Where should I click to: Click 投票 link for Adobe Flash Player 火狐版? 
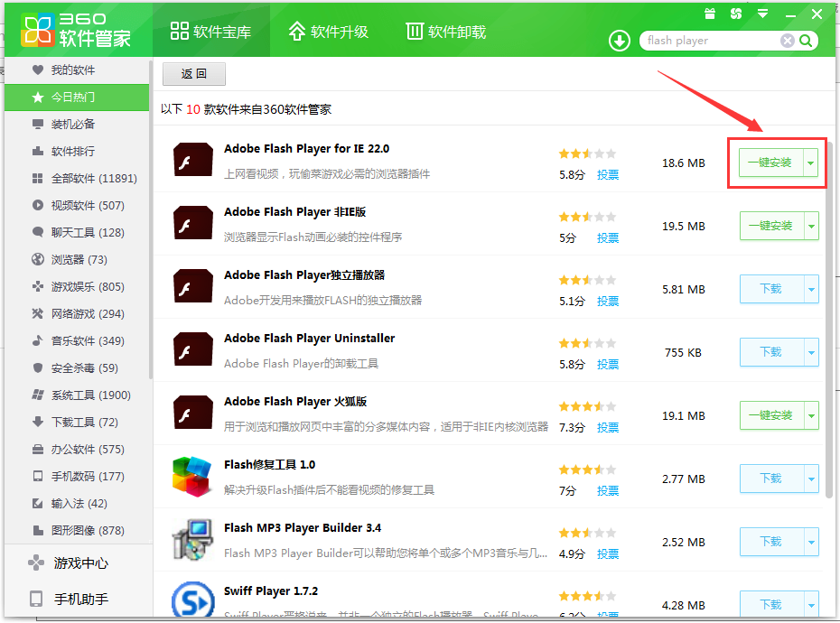tap(608, 428)
